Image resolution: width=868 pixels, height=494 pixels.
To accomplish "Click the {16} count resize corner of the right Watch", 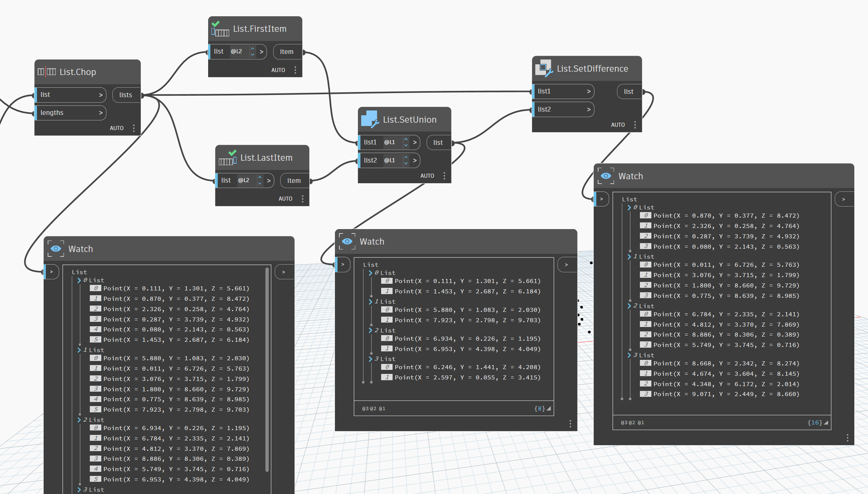I will 826,423.
